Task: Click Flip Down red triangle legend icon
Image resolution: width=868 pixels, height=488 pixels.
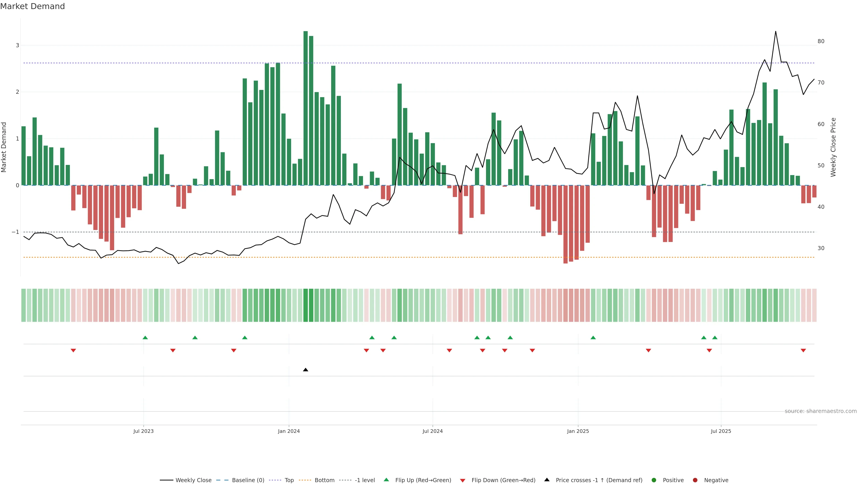Action: pos(463,481)
